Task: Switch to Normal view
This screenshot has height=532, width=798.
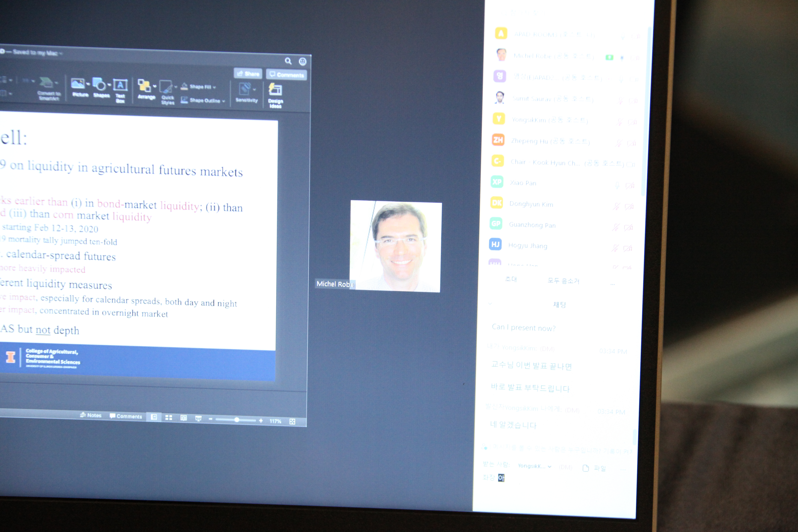Action: [154, 417]
